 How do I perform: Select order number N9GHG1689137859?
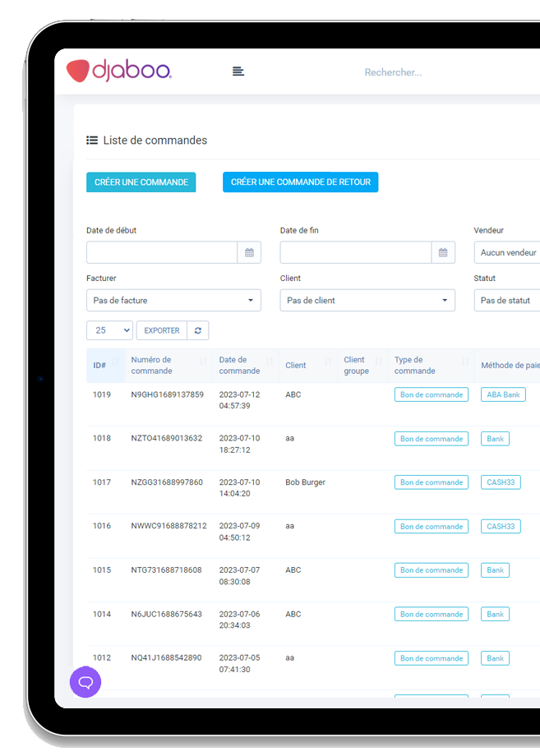click(x=168, y=394)
